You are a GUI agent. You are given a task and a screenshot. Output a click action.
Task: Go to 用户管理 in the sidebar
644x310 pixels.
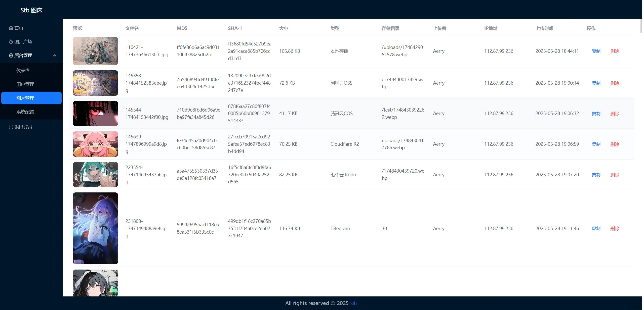click(x=25, y=84)
